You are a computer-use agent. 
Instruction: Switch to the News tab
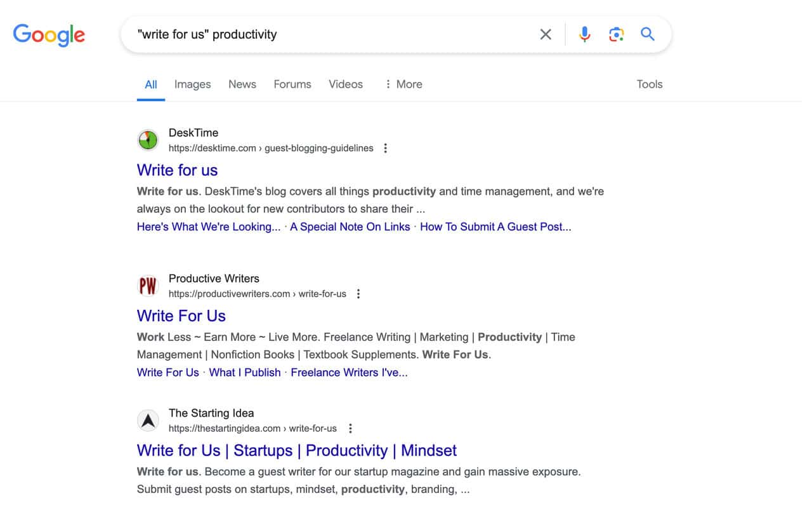pyautogui.click(x=242, y=84)
